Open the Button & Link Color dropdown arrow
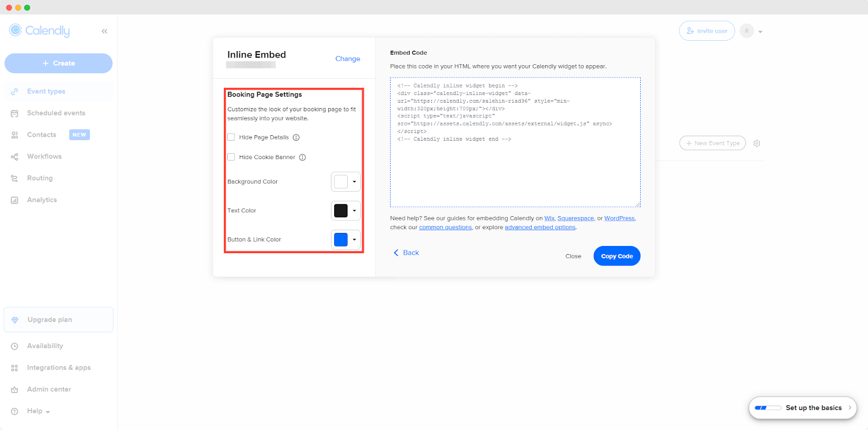868x430 pixels. coord(354,239)
